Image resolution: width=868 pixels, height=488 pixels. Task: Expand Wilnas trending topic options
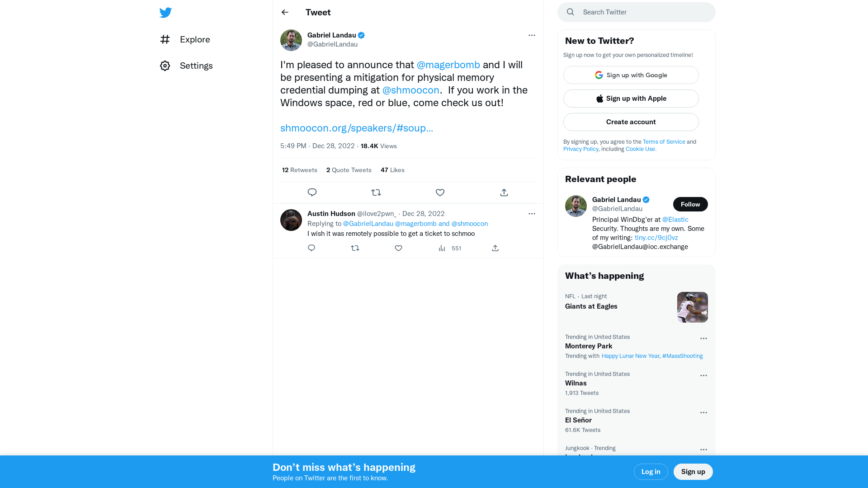pyautogui.click(x=703, y=375)
